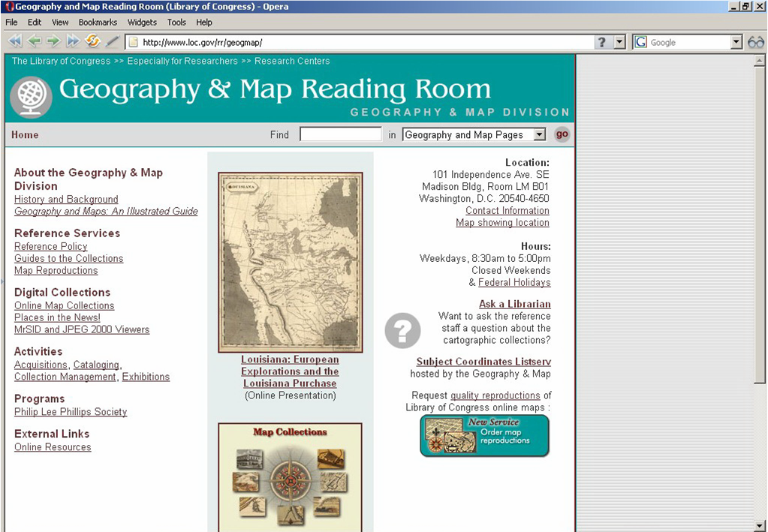Open the Geography and Map Pages dropdown

tap(539, 135)
